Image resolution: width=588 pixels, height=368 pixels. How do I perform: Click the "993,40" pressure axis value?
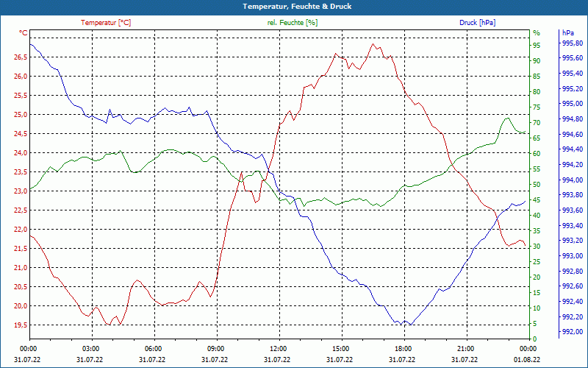click(573, 226)
